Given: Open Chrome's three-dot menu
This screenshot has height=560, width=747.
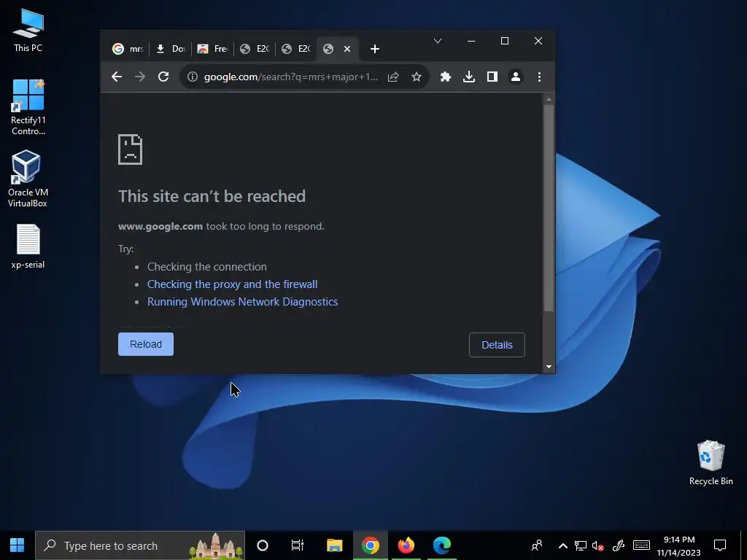Looking at the screenshot, I should coord(539,77).
